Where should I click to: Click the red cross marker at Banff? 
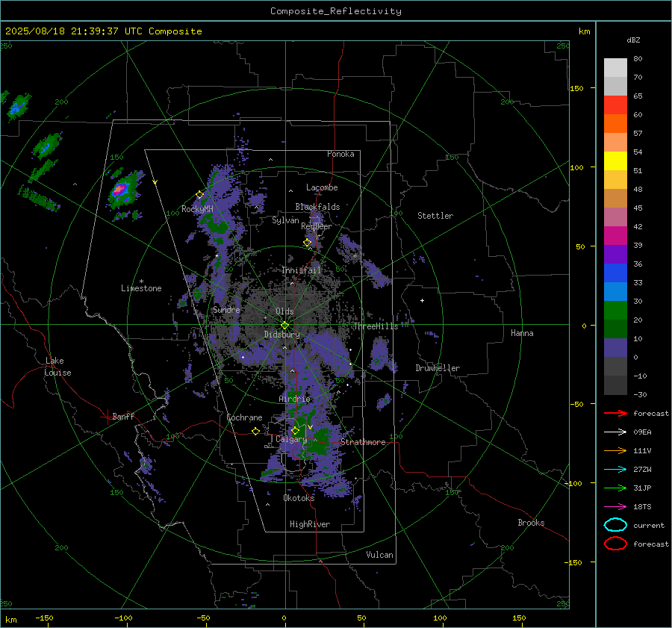107,417
